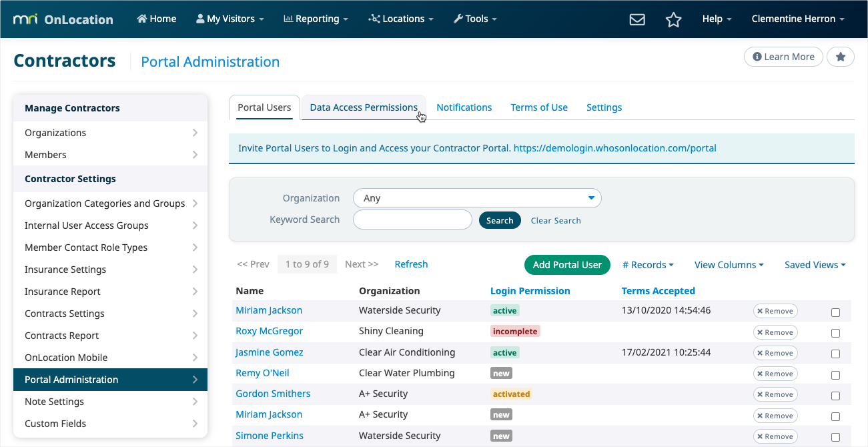Open Internal User Access Groups
Screen dimensions: 868x447
click(x=110, y=226)
